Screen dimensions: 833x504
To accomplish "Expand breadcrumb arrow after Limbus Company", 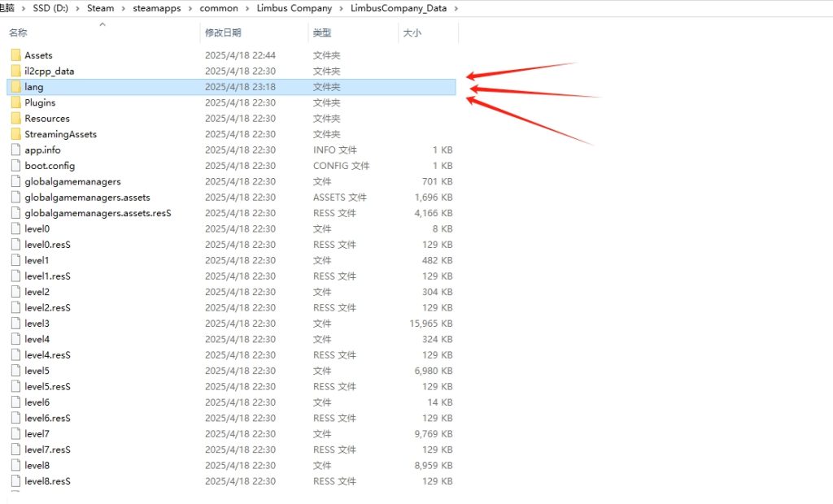I will coord(341,8).
